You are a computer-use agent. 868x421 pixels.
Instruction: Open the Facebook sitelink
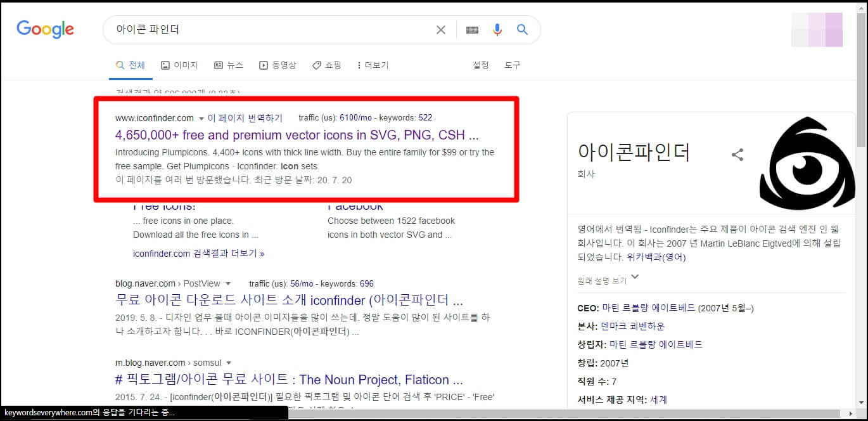click(355, 206)
